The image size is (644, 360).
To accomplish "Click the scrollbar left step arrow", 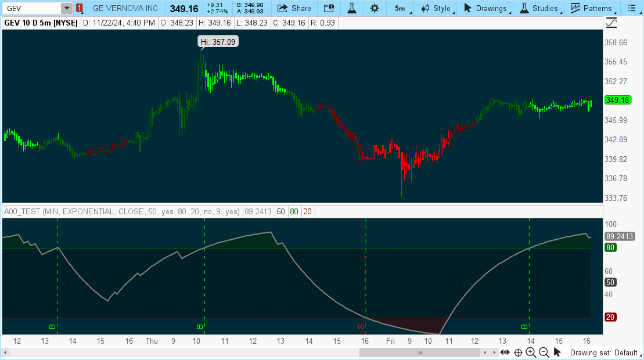I will click(x=485, y=352).
